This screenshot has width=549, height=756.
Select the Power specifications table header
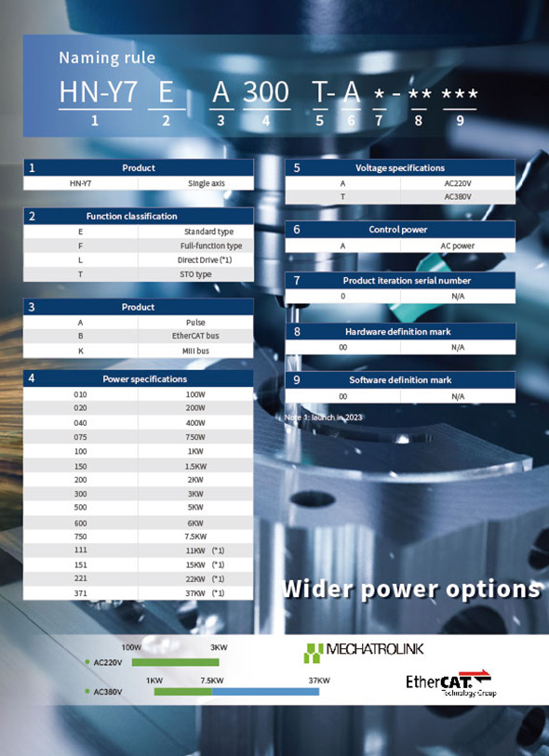pyautogui.click(x=139, y=378)
